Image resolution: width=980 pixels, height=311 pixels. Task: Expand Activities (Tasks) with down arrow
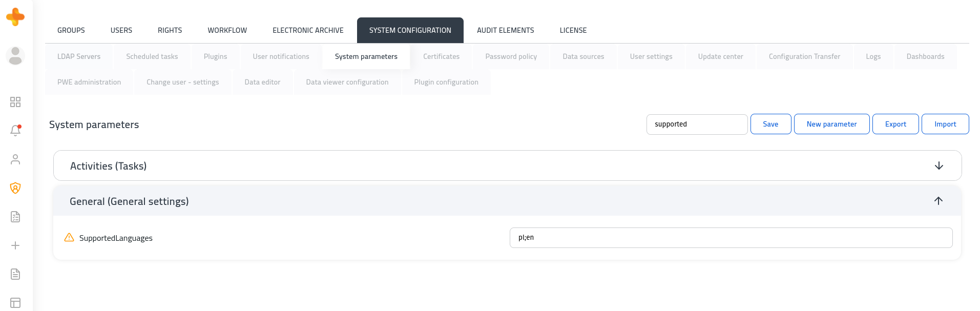[939, 165]
